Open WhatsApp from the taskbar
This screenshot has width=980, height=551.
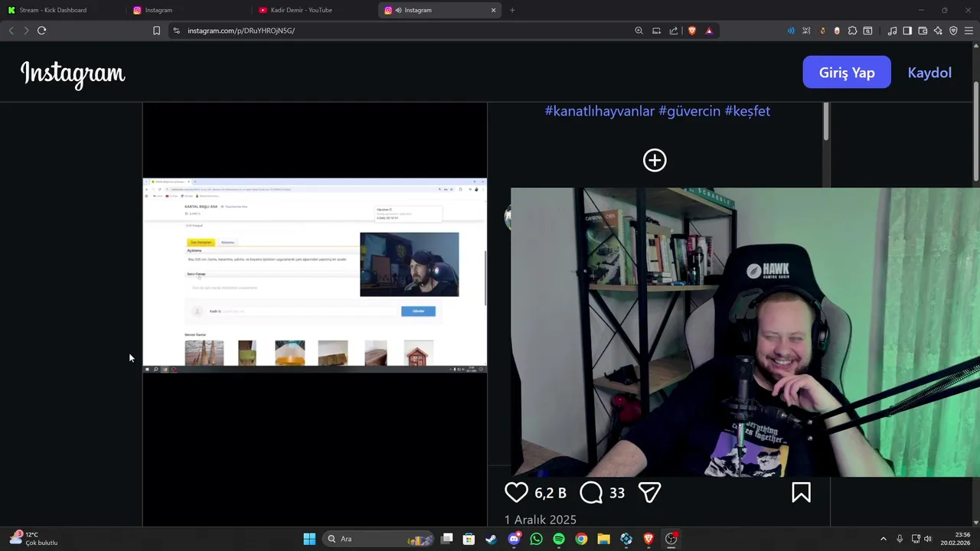(x=536, y=539)
